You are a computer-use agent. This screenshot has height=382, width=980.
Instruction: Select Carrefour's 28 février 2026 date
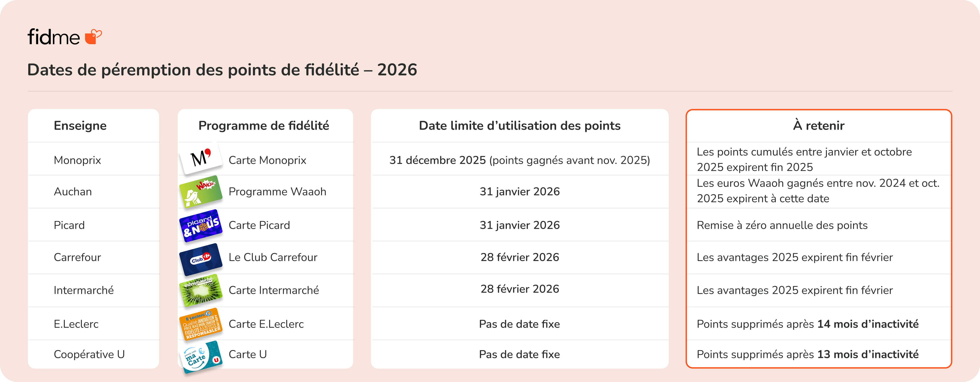pos(520,257)
